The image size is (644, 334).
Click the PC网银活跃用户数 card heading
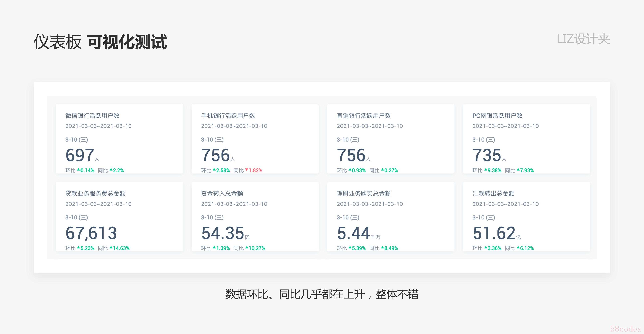[497, 116]
